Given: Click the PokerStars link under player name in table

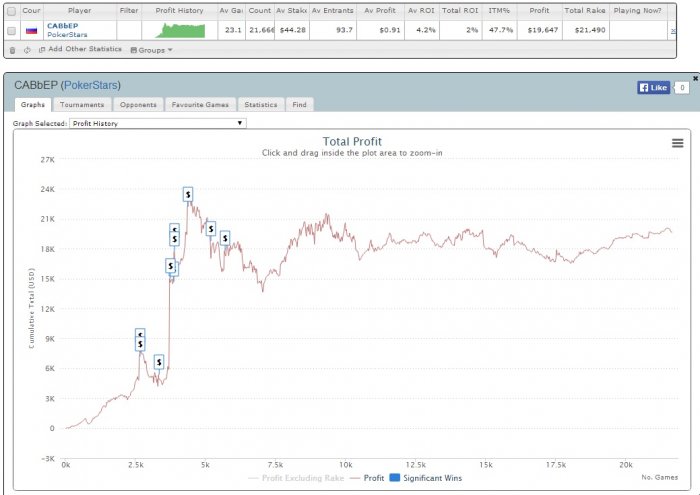Looking at the screenshot, I should (x=67, y=34).
